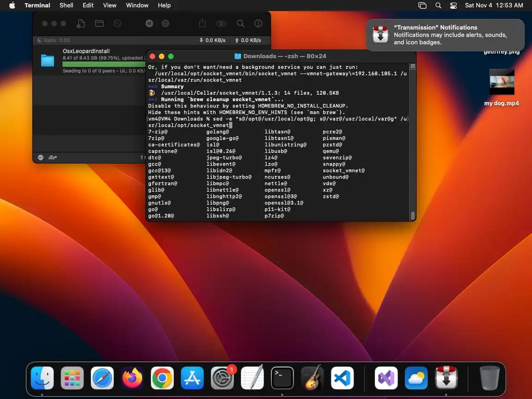
Task: Click the my dog.mp4 file label
Action: [x=502, y=103]
